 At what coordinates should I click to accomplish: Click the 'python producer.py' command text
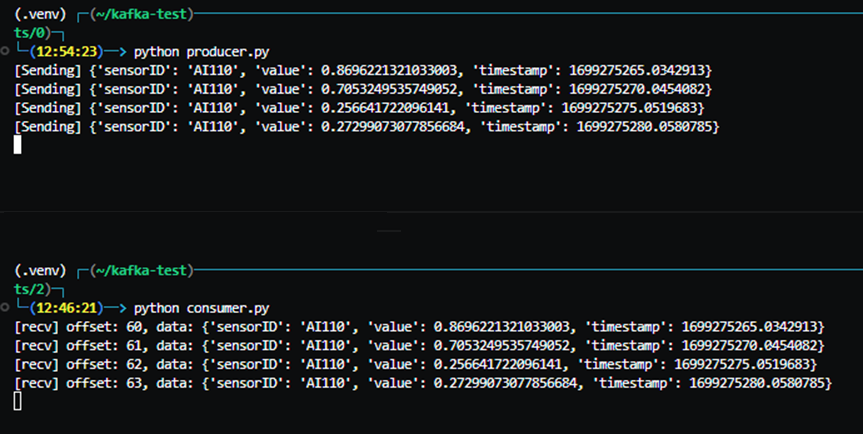coord(201,52)
